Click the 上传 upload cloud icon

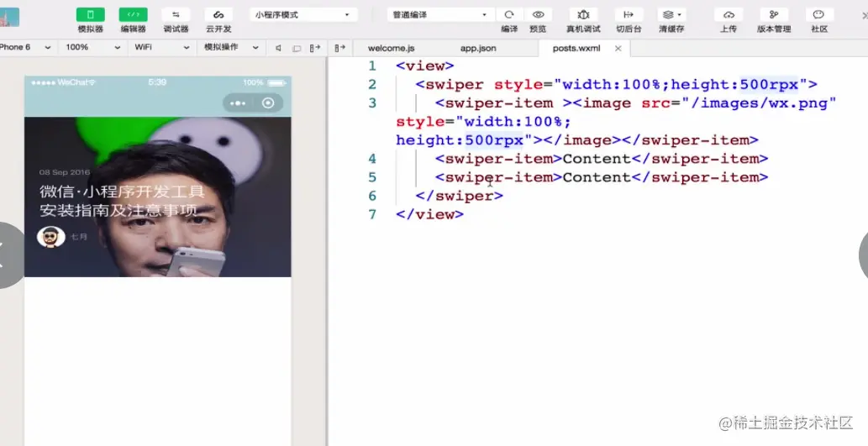(729, 15)
